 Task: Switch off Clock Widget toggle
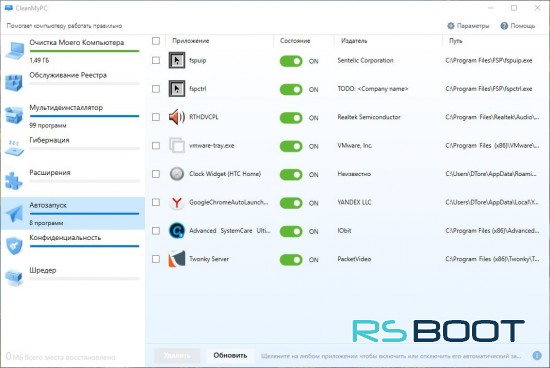click(291, 175)
